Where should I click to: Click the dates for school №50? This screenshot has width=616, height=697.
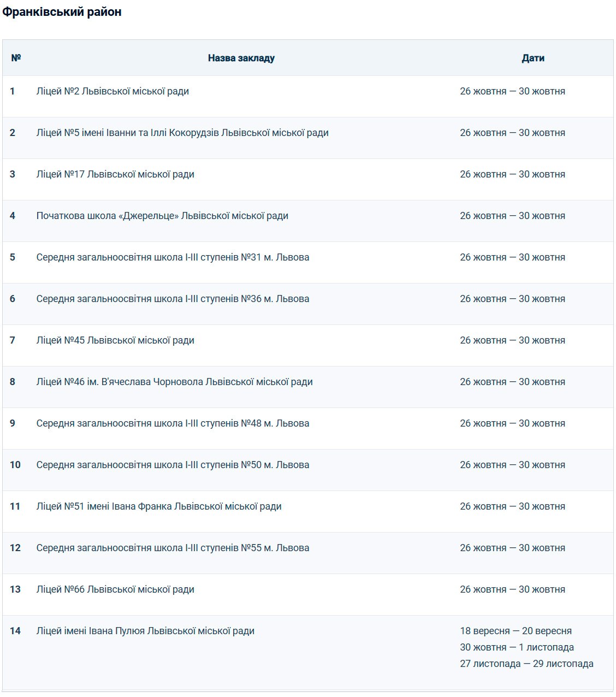tap(512, 465)
